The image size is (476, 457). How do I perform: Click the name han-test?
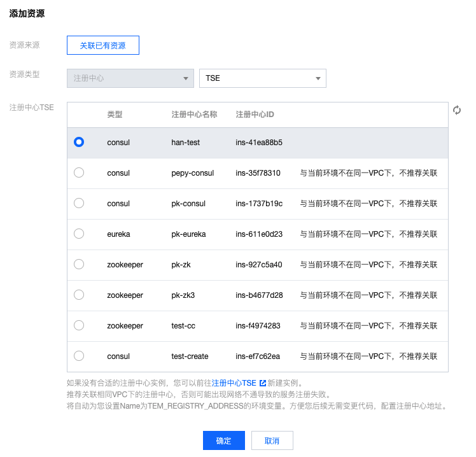point(185,143)
